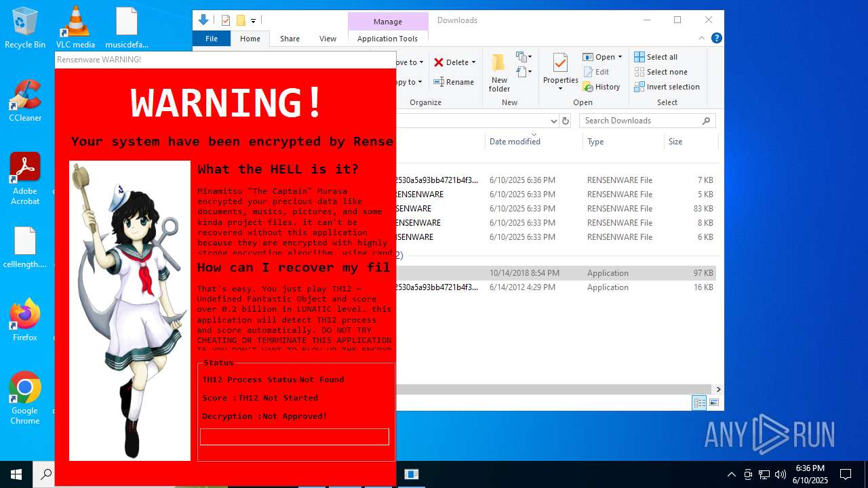The height and width of the screenshot is (488, 868).
Task: Select the 7 KB RENSENWARE file at 6:36 PM
Action: tap(556, 180)
